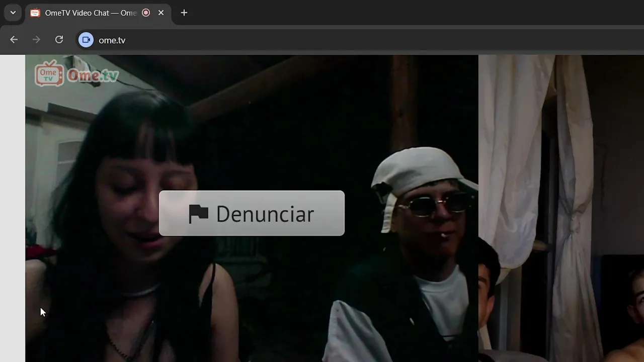Go back to the previous page
The image size is (644, 362).
coord(14,40)
